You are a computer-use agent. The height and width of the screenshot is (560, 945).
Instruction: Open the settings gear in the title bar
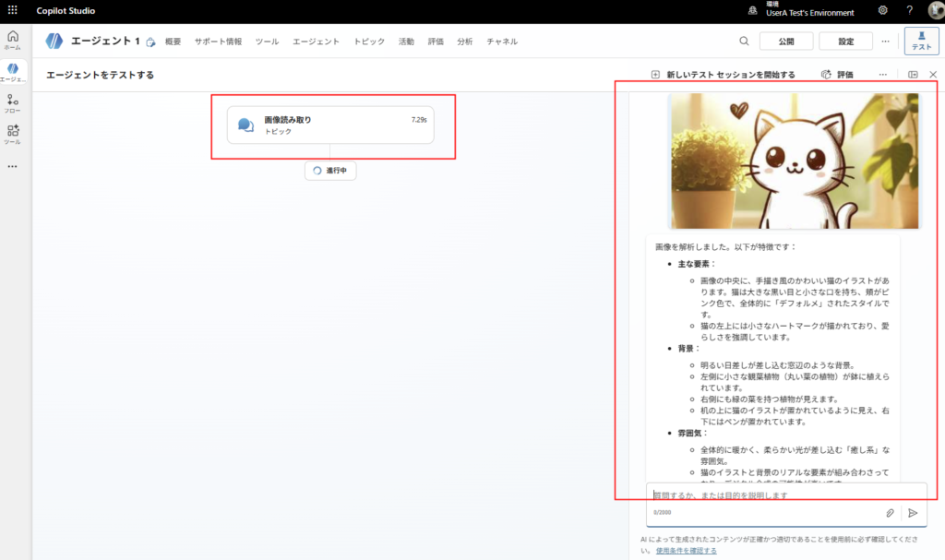[x=882, y=10]
